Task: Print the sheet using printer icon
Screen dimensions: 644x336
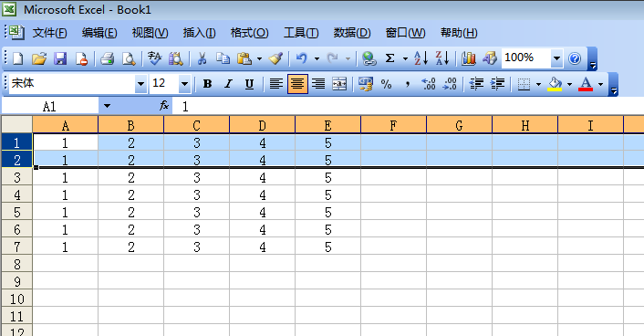Action: pyautogui.click(x=108, y=58)
